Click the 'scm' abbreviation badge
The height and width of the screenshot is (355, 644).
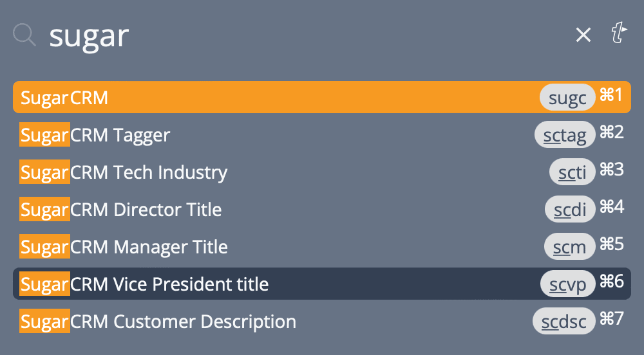tap(569, 247)
